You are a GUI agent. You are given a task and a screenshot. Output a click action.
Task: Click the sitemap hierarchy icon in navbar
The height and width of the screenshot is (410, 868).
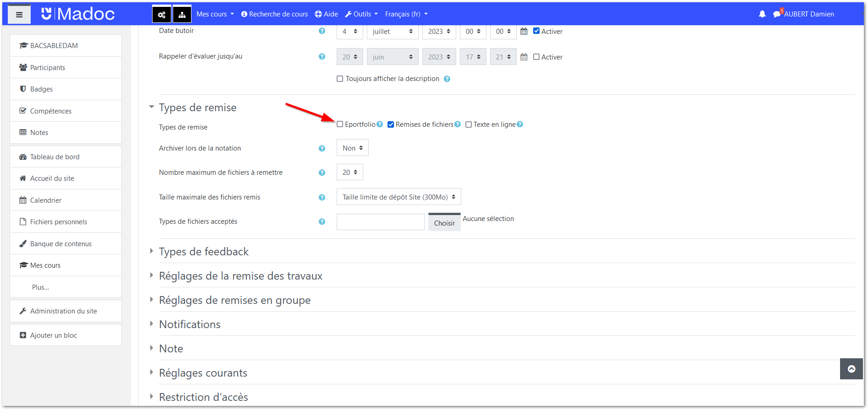182,15
